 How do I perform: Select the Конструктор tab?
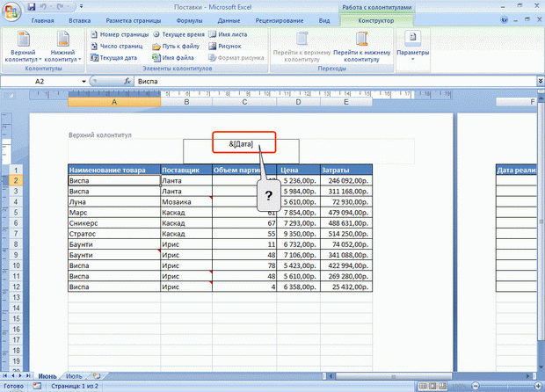(376, 20)
